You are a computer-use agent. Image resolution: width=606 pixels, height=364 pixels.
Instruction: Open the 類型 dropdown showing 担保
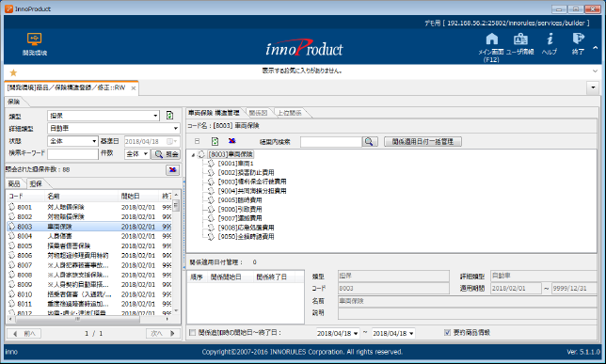[155, 116]
